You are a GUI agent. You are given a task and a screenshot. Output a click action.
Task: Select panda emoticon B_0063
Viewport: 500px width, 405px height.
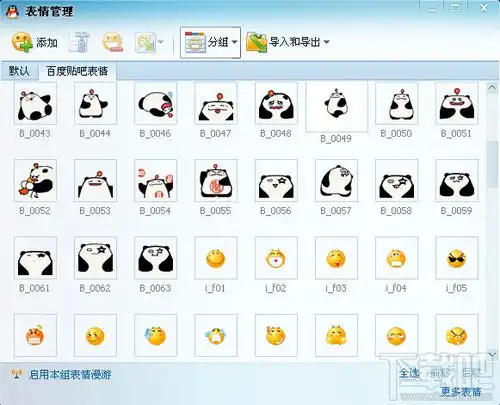(x=156, y=258)
